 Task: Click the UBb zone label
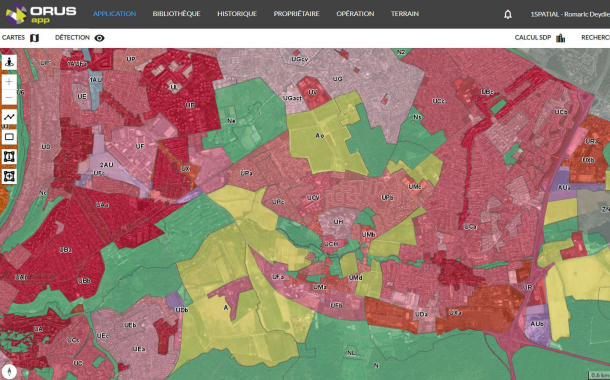pos(84,280)
